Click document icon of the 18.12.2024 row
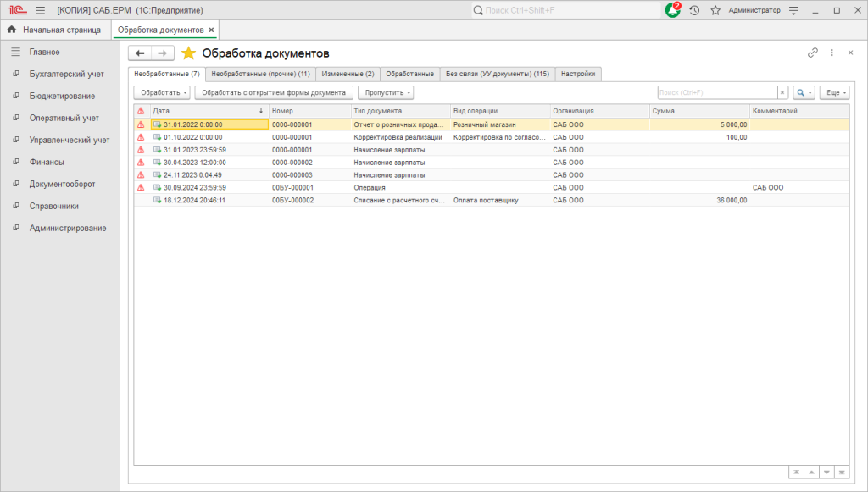Image resolution: width=868 pixels, height=492 pixels. [157, 200]
